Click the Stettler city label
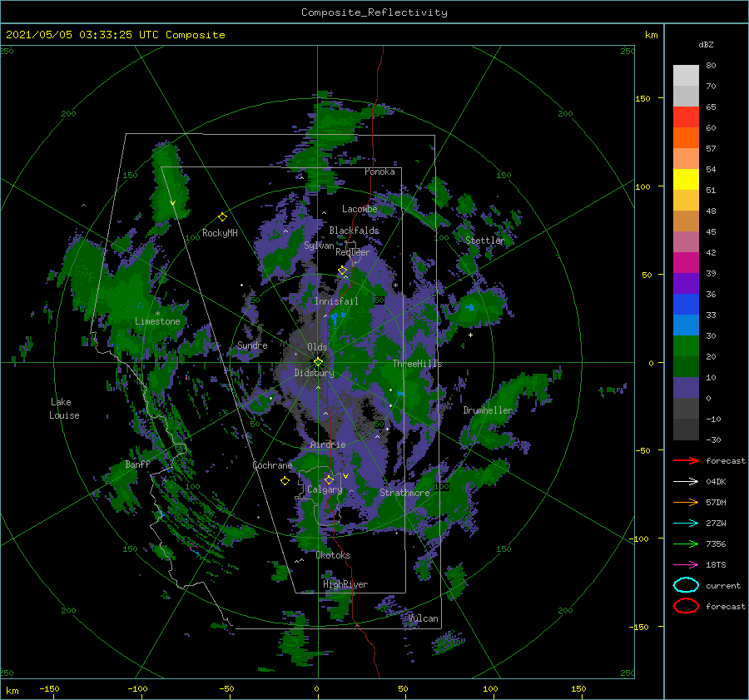This screenshot has height=700, width=749. [485, 241]
